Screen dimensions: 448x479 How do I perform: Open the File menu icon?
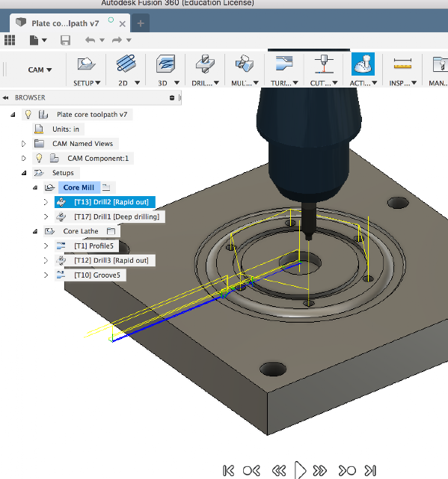[x=34, y=40]
